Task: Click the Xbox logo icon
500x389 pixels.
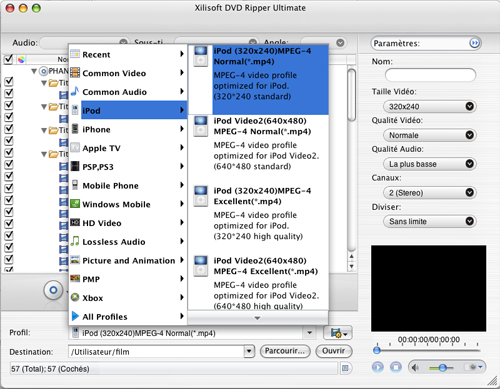Action: pyautogui.click(x=75, y=297)
